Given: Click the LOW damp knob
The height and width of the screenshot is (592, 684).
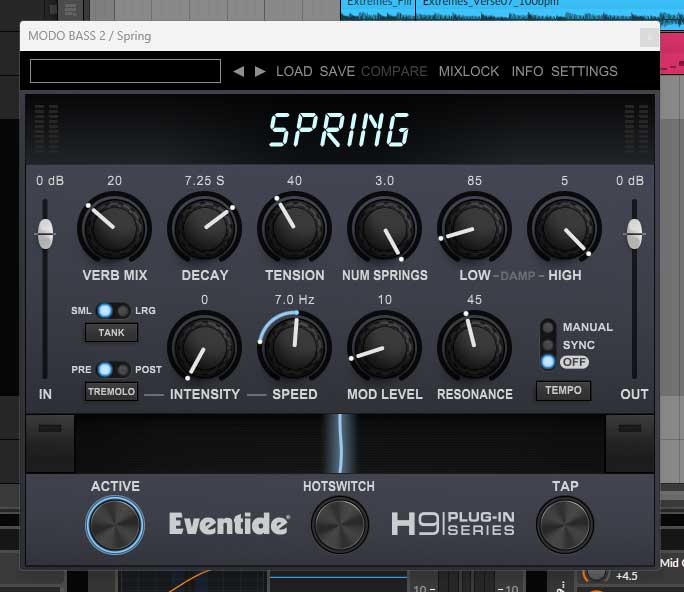Looking at the screenshot, I should coord(474,228).
